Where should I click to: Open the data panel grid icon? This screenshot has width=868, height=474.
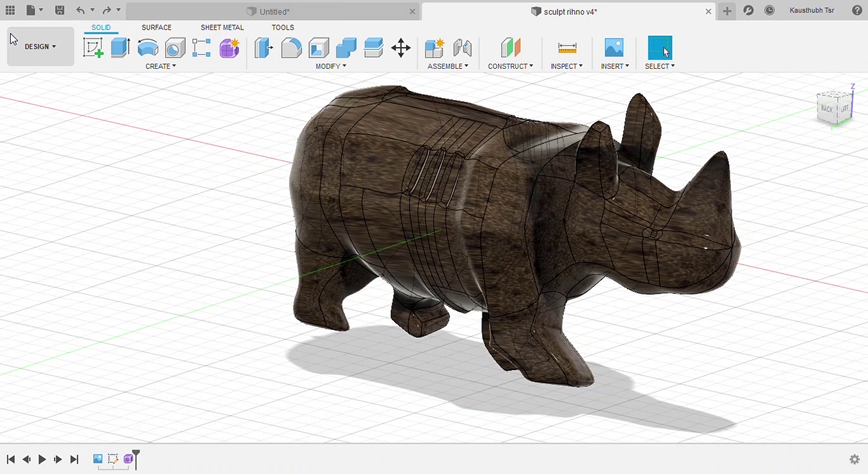click(x=10, y=10)
